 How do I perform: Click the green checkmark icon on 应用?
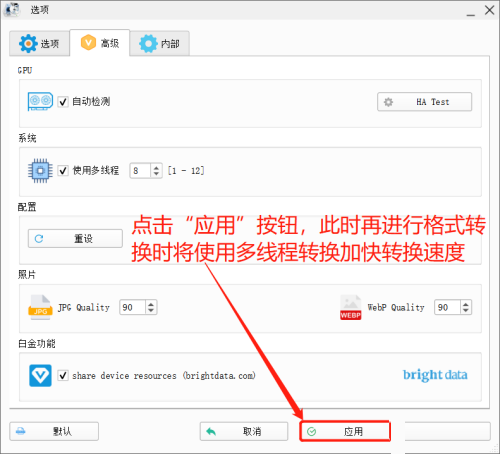coord(311,432)
